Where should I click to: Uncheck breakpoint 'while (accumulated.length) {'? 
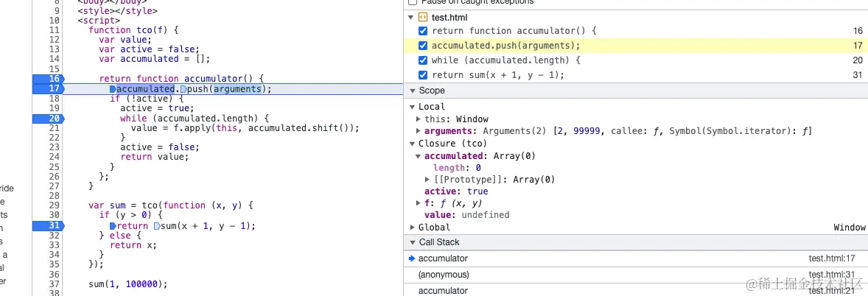423,60
